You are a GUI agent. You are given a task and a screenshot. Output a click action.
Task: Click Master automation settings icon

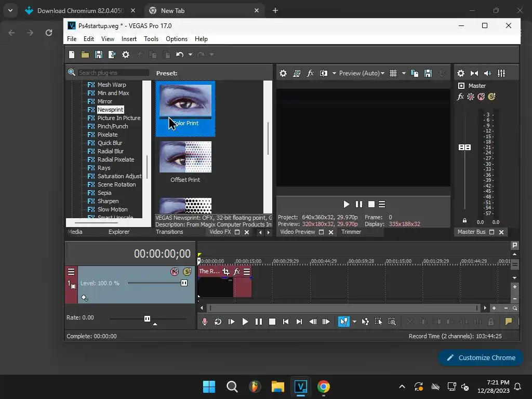[471, 97]
